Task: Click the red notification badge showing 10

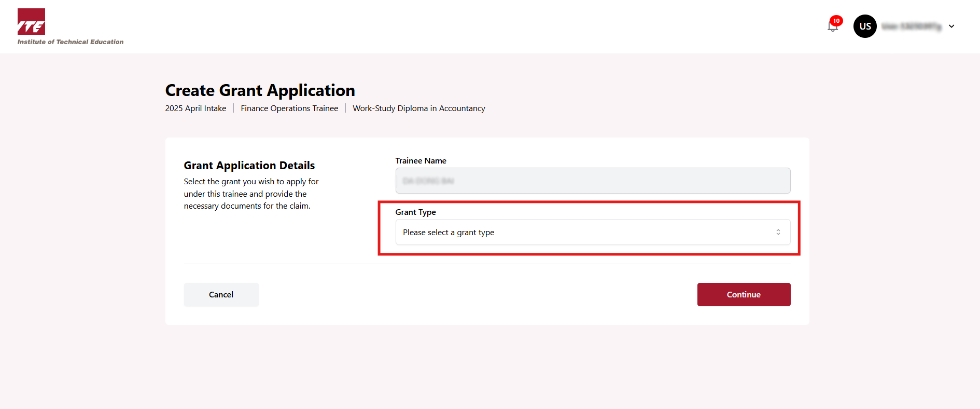Action: (x=836, y=21)
